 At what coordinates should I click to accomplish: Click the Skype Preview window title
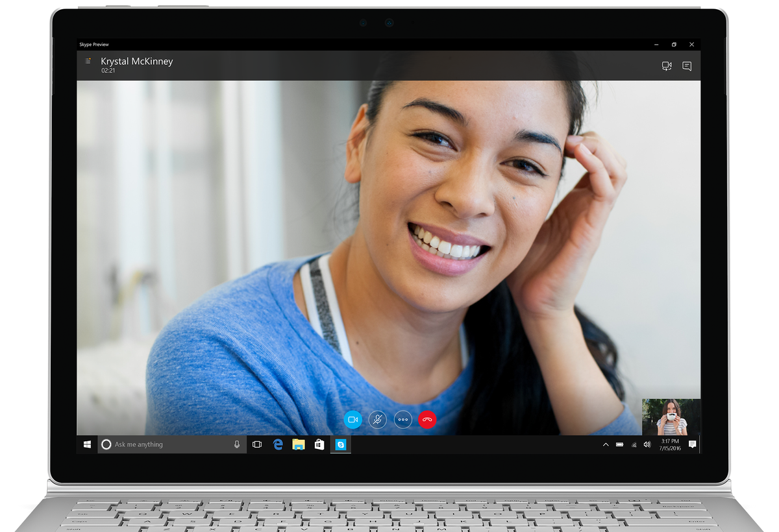(95, 45)
